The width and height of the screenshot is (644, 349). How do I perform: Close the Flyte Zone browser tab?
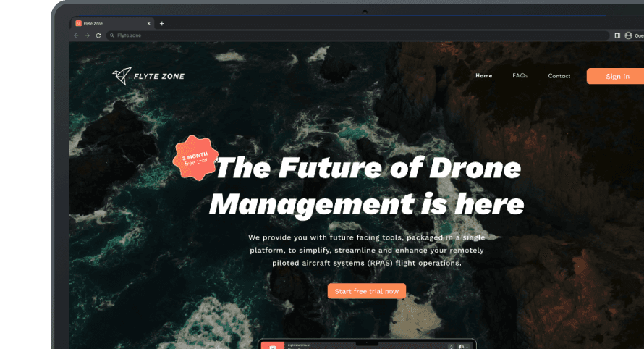148,23
